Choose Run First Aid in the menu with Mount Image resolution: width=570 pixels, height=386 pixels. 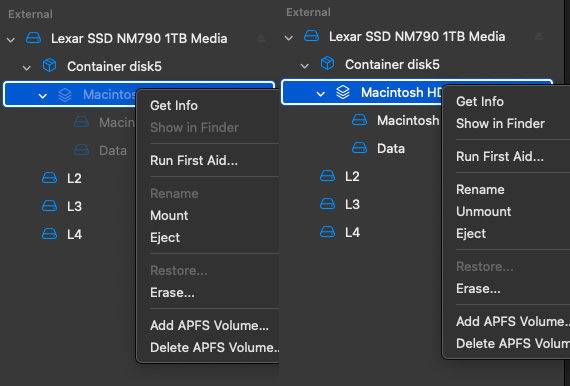coord(194,160)
